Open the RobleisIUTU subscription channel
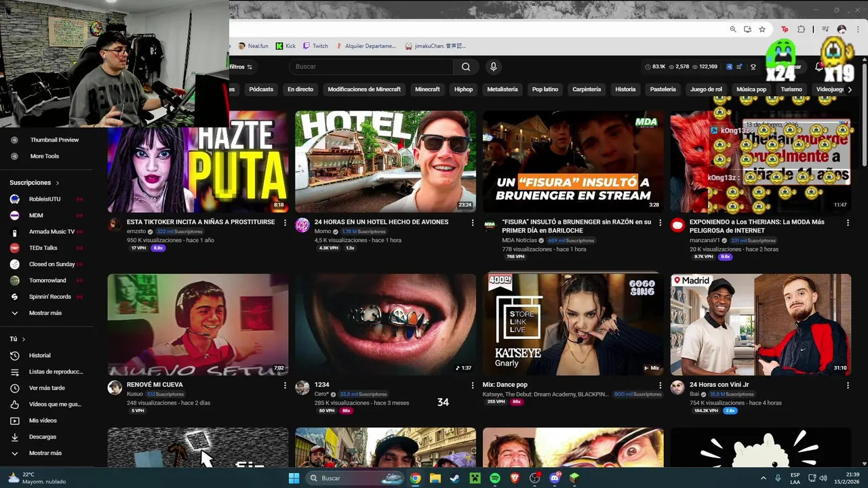 (x=46, y=199)
